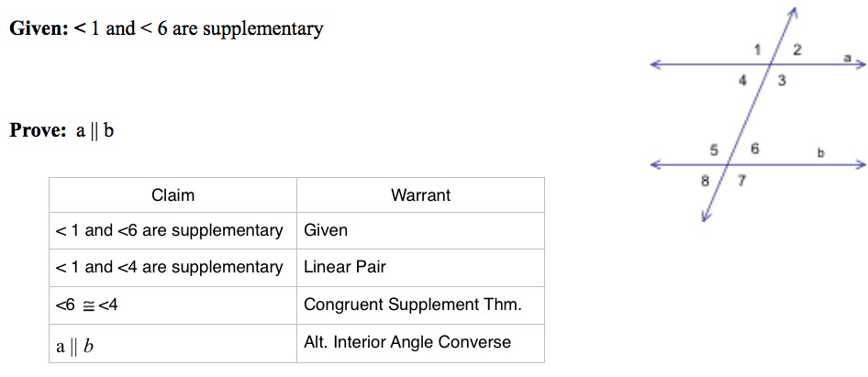Click angle label 4 in the diagram
868x377 pixels.
pyautogui.click(x=743, y=81)
